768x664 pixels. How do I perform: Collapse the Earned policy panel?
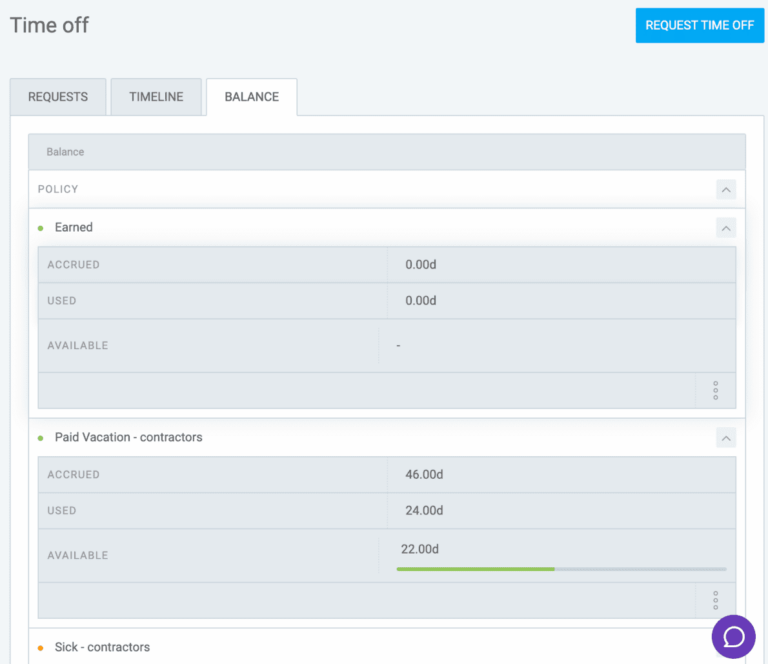[x=726, y=228]
